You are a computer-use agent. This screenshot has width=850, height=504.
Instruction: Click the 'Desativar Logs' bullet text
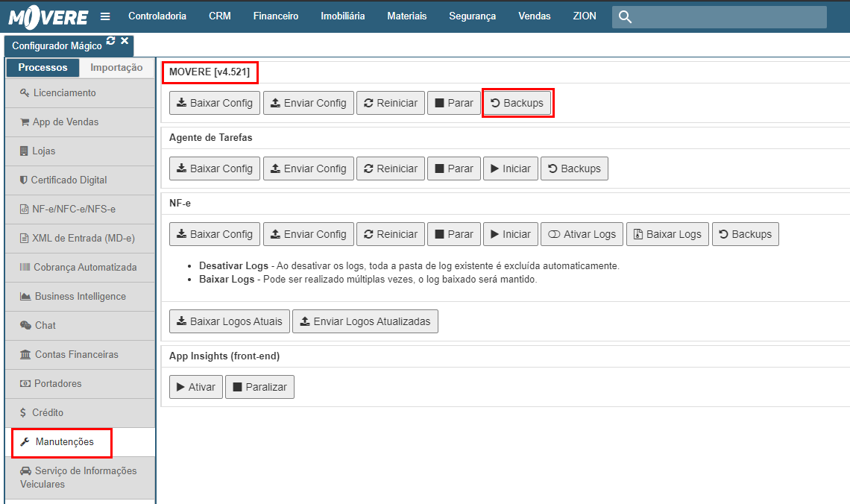(233, 266)
